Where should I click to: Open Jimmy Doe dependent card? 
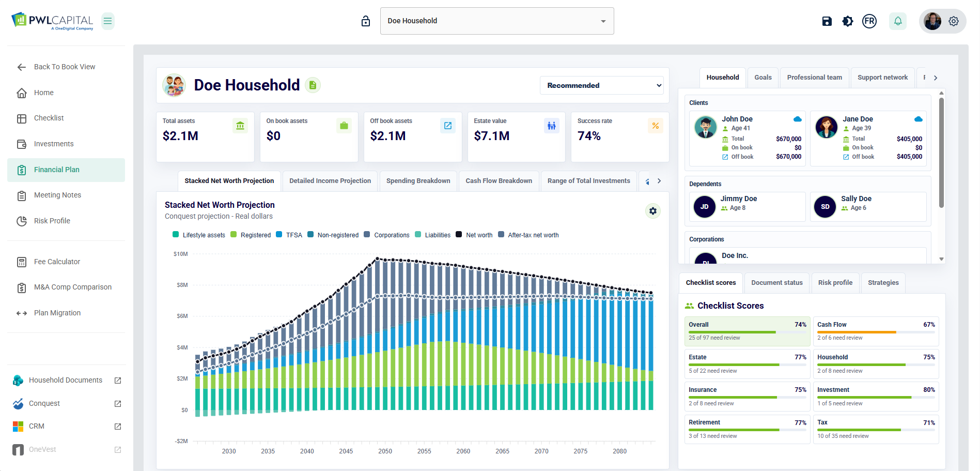(x=748, y=207)
